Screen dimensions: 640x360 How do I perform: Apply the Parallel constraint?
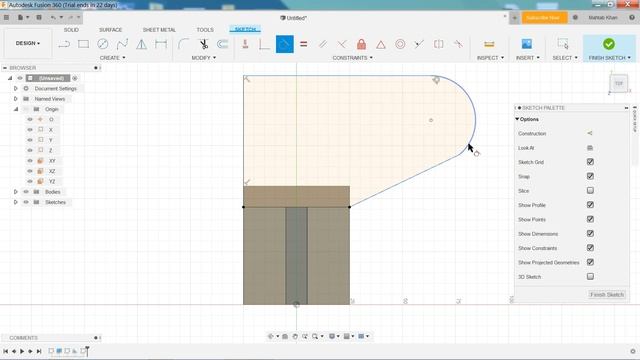tap(322, 44)
